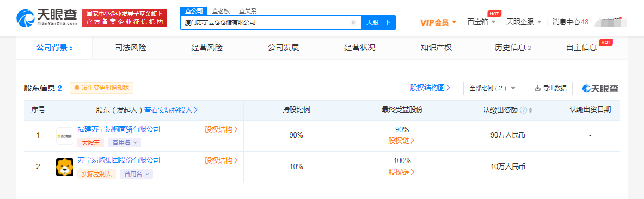The width and height of the screenshot is (644, 199).
Task: Click the government fund certification banner
Action: pyautogui.click(x=125, y=17)
